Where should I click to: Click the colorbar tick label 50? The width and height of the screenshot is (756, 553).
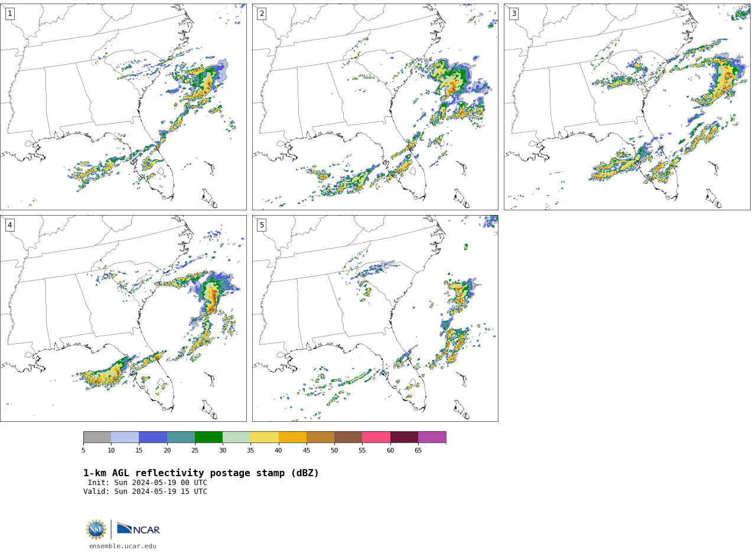(334, 451)
